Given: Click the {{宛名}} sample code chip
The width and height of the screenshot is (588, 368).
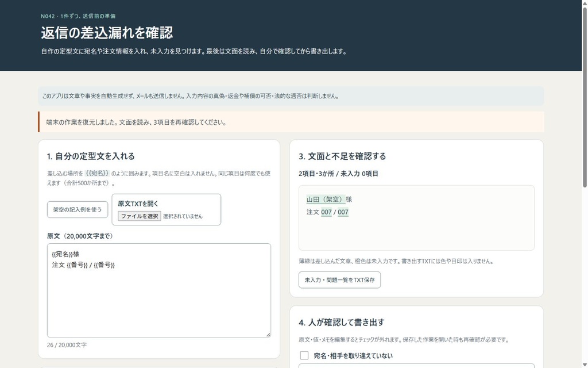Looking at the screenshot, I should (97, 173).
